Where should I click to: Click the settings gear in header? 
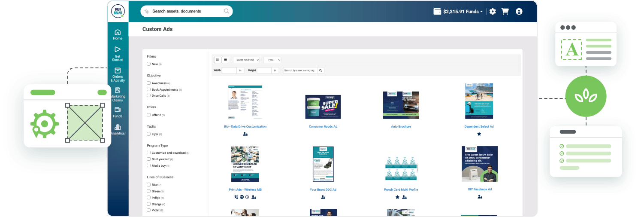click(x=493, y=12)
